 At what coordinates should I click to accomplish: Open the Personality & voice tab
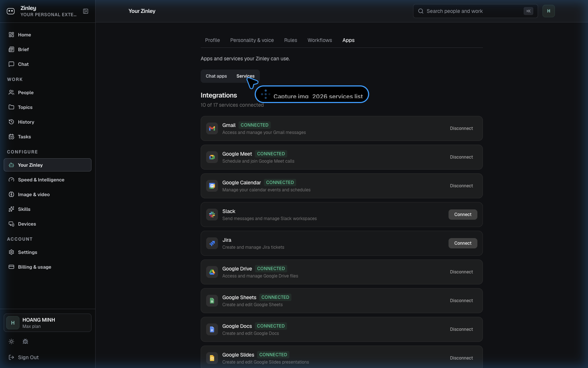(x=252, y=40)
